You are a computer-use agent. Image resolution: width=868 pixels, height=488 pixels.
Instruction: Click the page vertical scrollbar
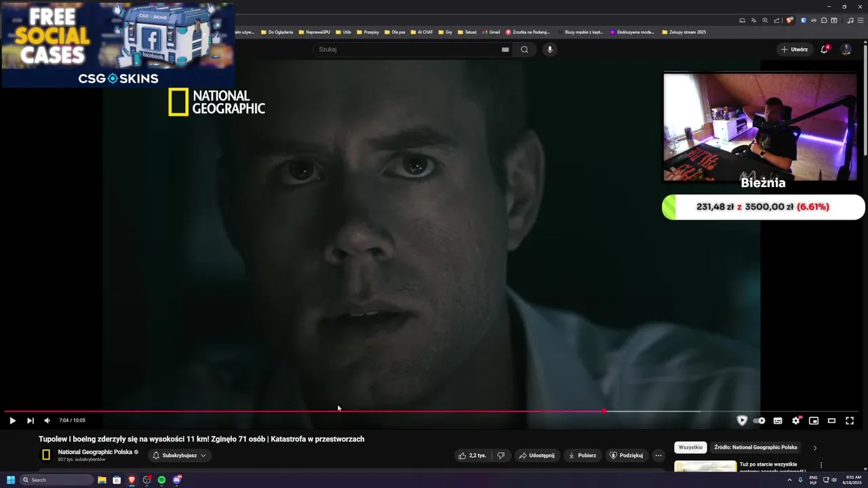[865, 102]
